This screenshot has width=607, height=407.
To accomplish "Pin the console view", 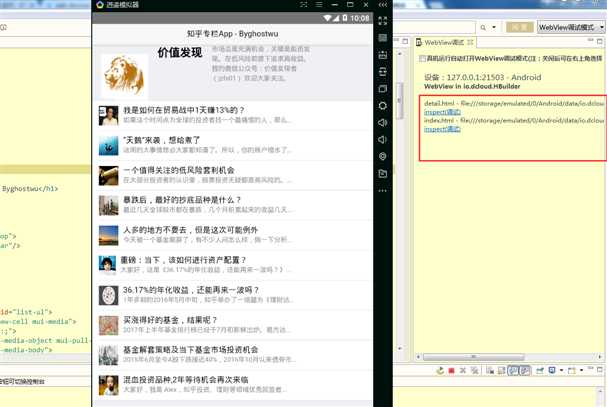I will [540, 371].
